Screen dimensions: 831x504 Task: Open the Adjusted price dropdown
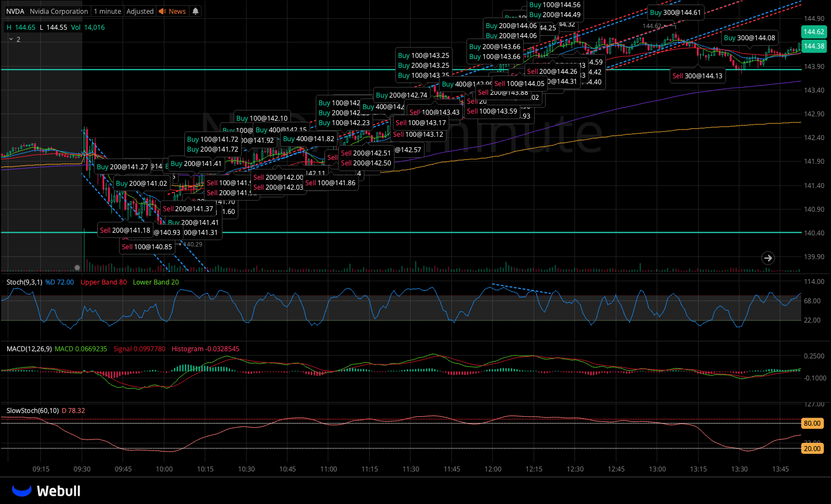tap(140, 11)
